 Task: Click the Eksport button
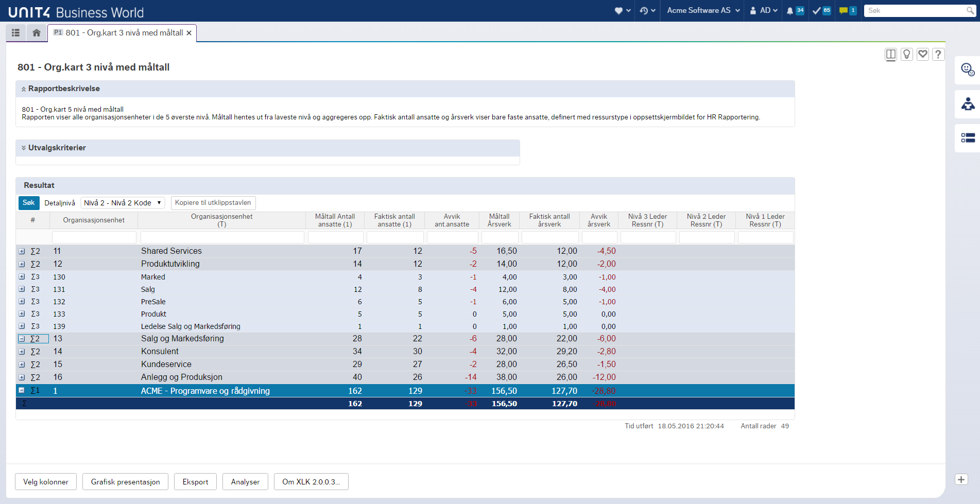196,482
